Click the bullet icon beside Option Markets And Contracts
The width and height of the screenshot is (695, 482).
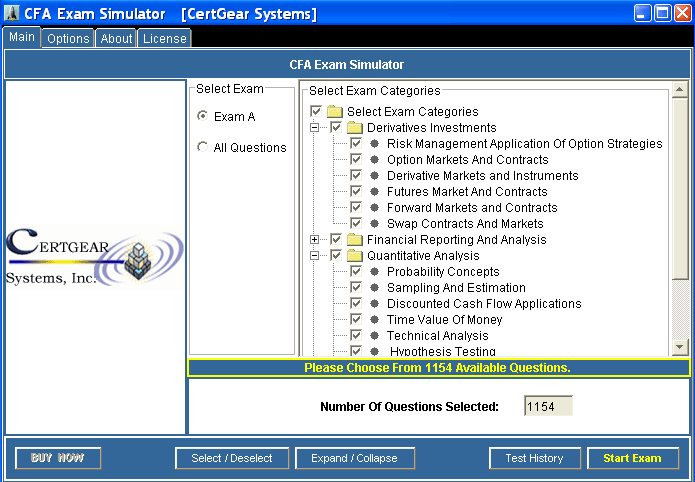click(375, 160)
